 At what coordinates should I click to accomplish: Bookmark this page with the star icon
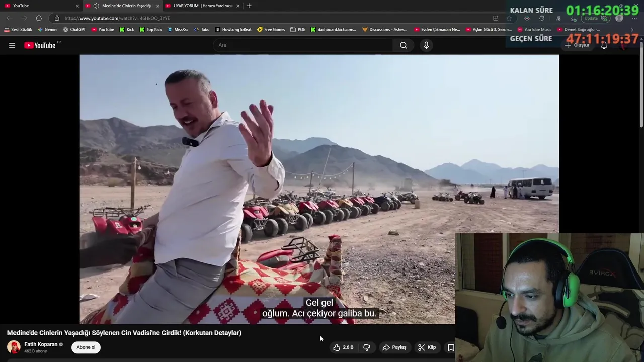(x=509, y=18)
